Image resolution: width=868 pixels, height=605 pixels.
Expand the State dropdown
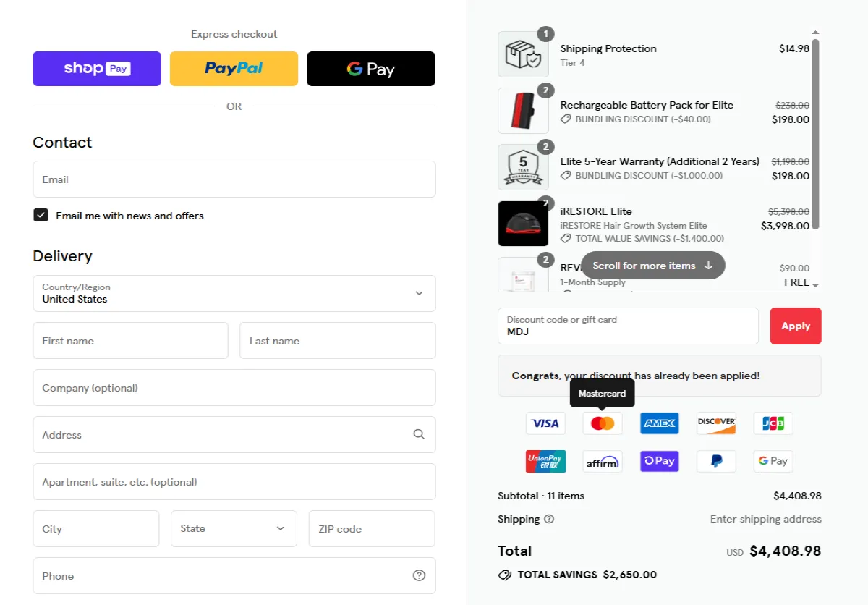coord(234,529)
